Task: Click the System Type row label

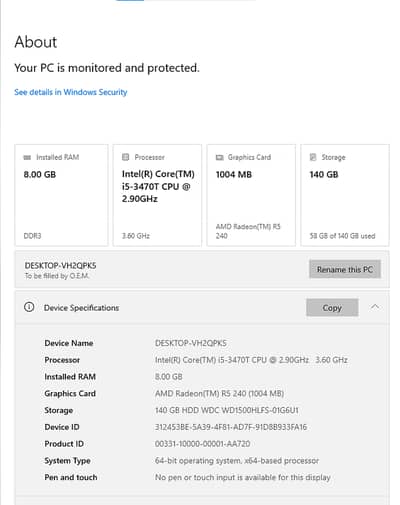Action: coord(68,461)
